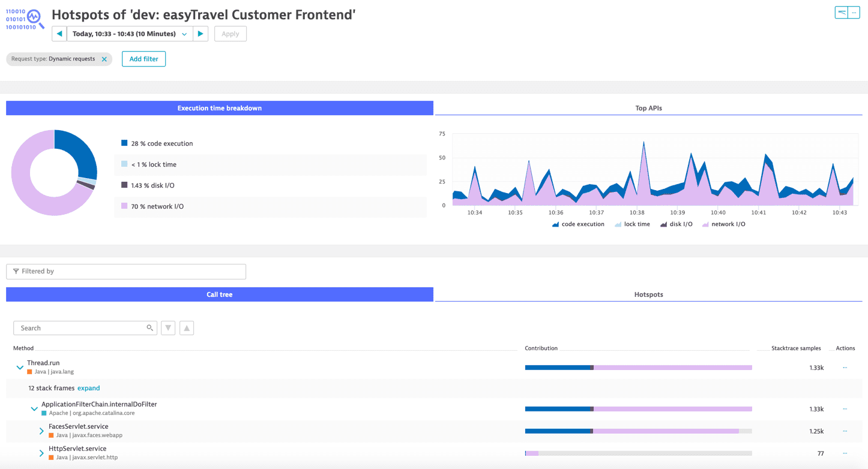Switch to the Top APIs tab
The image size is (868, 469).
point(648,109)
